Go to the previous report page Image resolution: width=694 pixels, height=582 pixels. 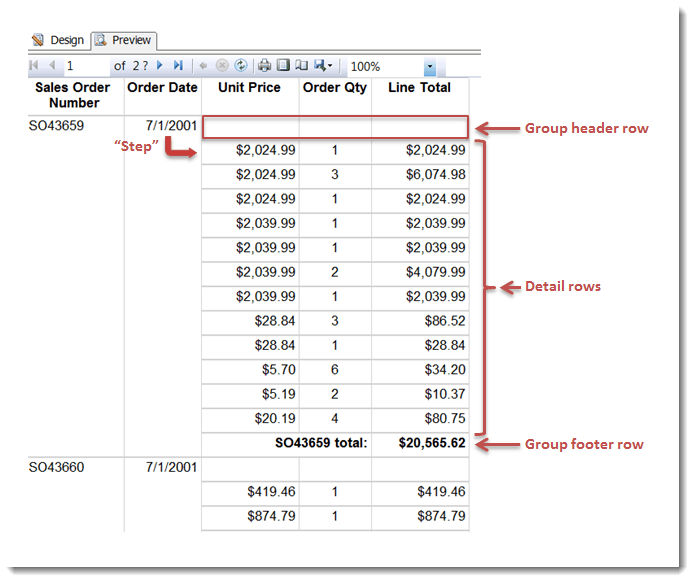click(52, 66)
